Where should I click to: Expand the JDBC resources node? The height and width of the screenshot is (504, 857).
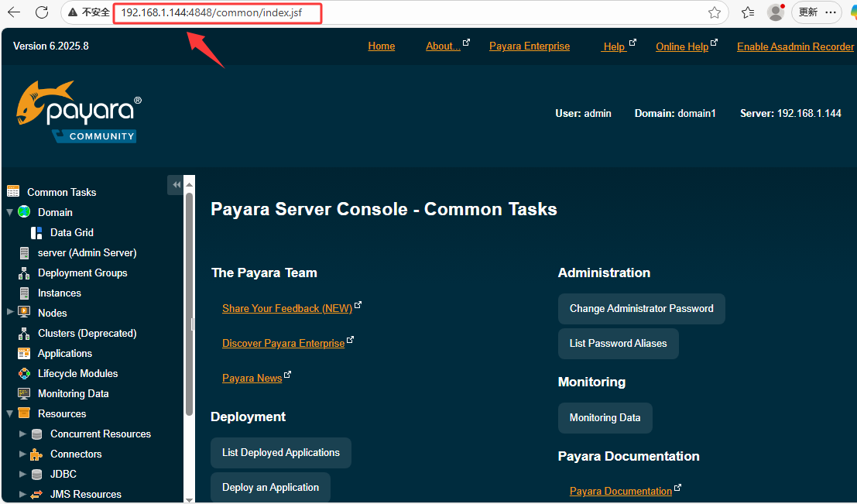tap(24, 474)
